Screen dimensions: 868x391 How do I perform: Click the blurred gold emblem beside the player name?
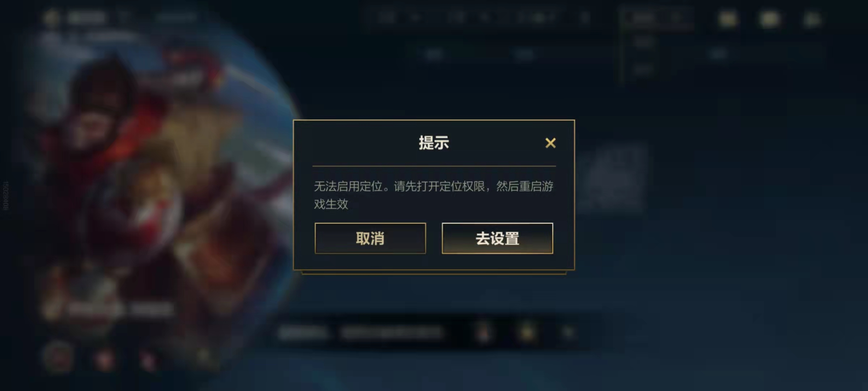(51, 17)
